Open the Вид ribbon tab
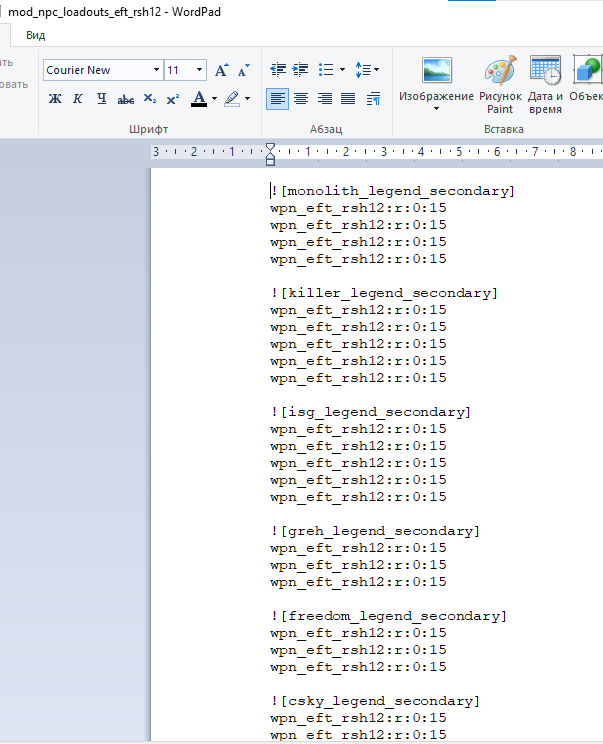The width and height of the screenshot is (603, 744). click(x=36, y=36)
